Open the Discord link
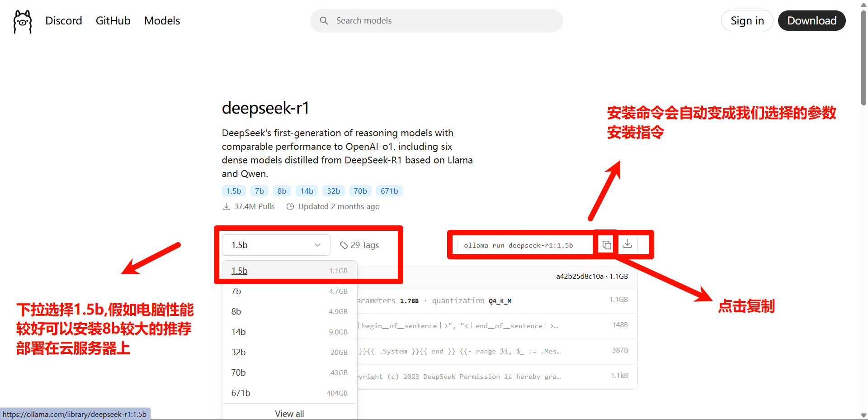This screenshot has height=420, width=868. (64, 21)
